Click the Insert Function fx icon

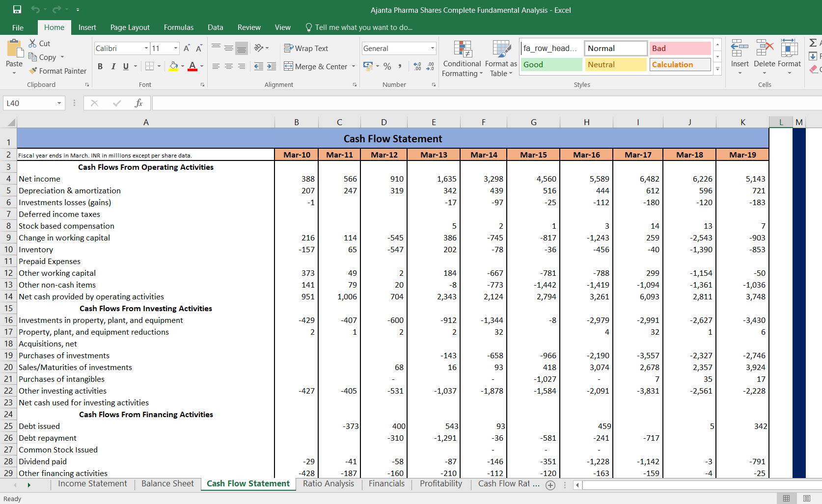click(138, 103)
